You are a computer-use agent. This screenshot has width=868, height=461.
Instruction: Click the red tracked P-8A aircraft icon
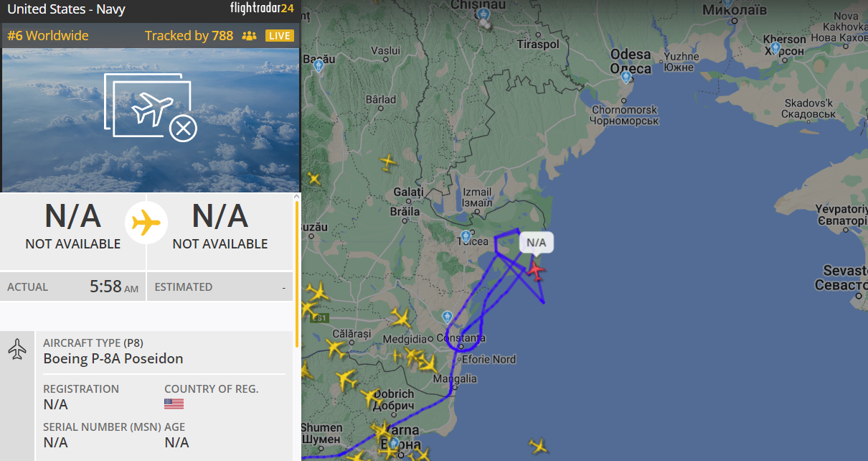click(535, 270)
